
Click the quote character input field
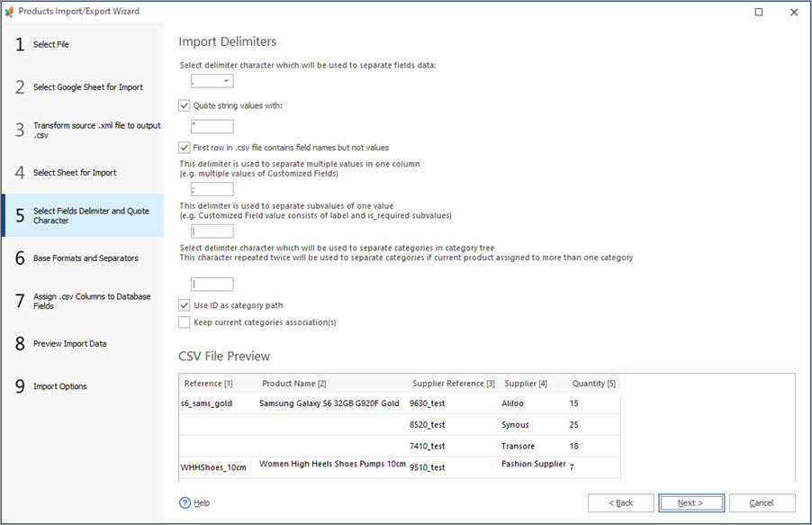coord(212,126)
